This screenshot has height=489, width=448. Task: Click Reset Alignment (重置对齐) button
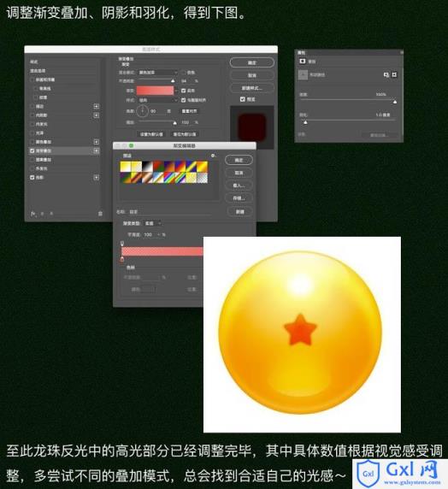[x=189, y=111]
